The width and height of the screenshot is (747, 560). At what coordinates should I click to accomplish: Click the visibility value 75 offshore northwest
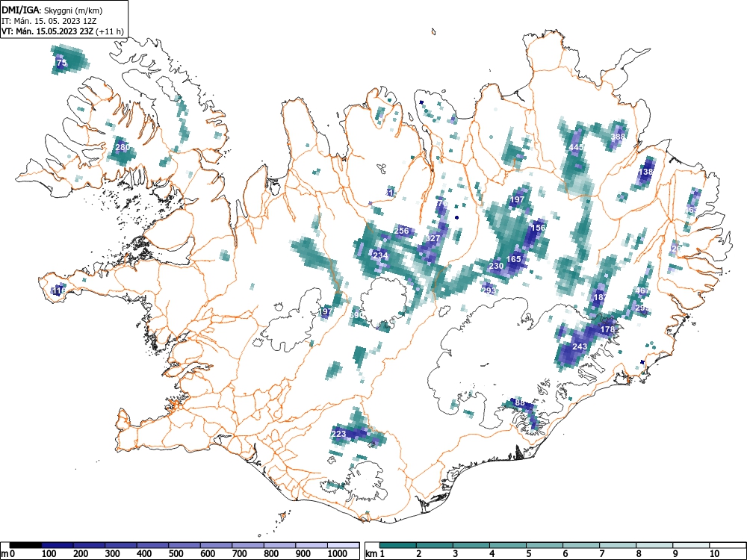point(61,63)
